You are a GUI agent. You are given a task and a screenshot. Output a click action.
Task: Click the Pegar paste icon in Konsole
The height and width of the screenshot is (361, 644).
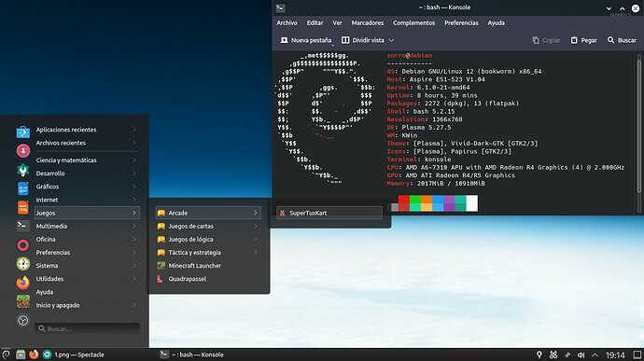point(574,40)
